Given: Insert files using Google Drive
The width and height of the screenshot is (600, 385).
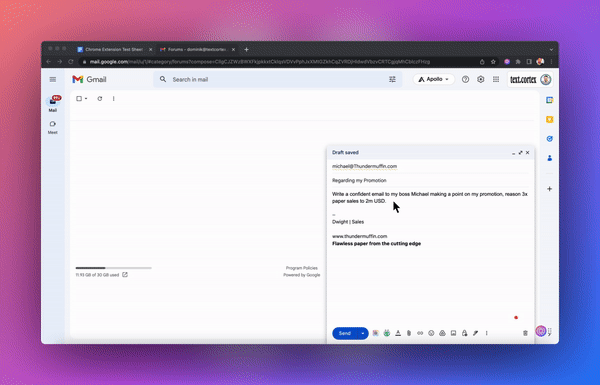Looking at the screenshot, I should [442, 333].
